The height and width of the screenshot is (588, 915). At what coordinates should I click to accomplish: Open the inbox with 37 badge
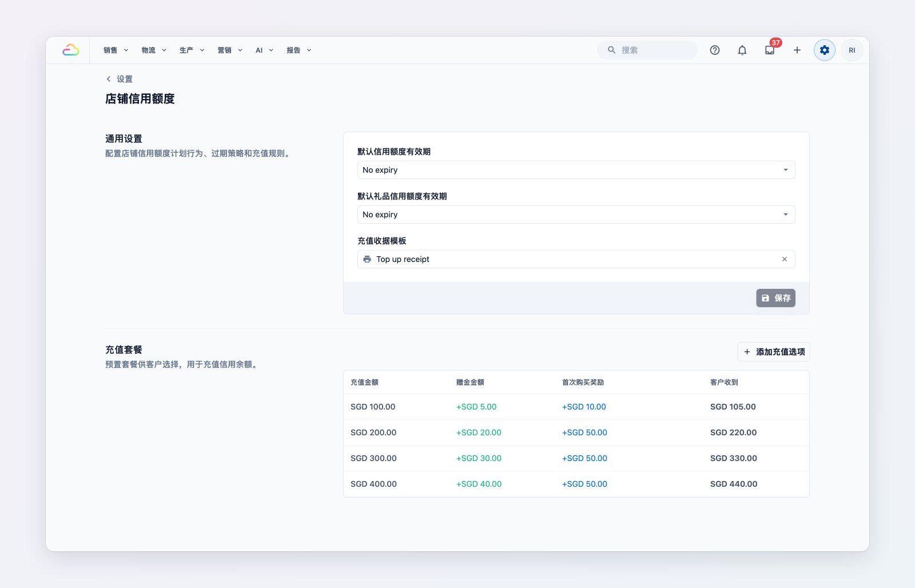(770, 50)
